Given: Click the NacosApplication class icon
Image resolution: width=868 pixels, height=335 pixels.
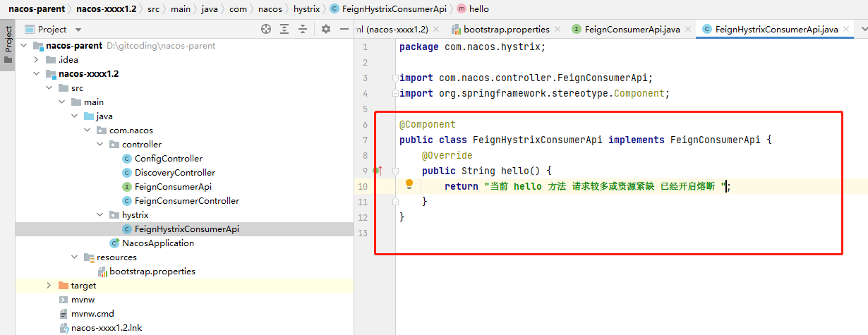Looking at the screenshot, I should (x=114, y=243).
